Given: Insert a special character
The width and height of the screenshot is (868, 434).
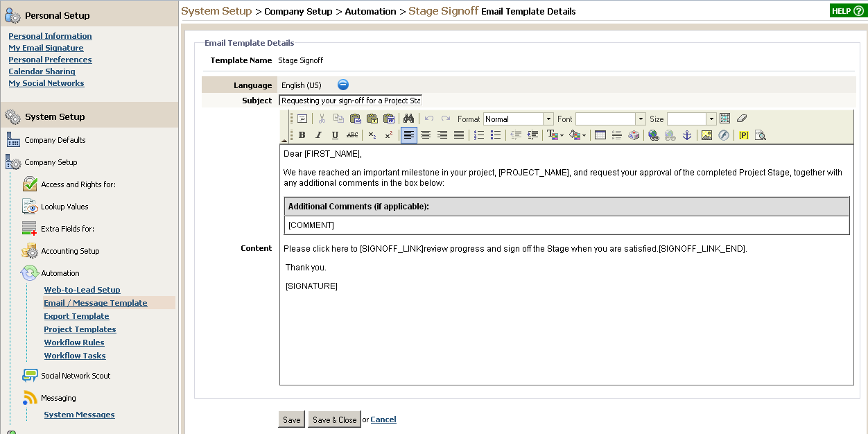Looking at the screenshot, I should [634, 135].
